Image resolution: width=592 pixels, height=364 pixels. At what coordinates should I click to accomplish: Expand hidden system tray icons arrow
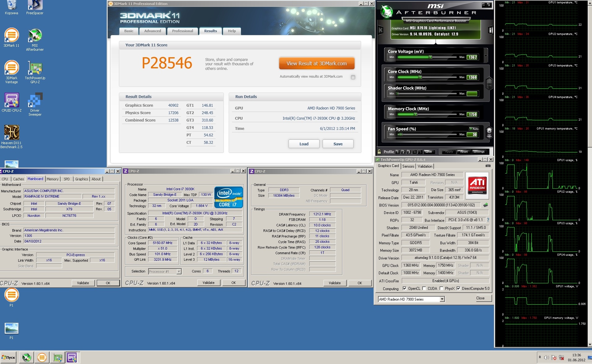tap(540, 357)
